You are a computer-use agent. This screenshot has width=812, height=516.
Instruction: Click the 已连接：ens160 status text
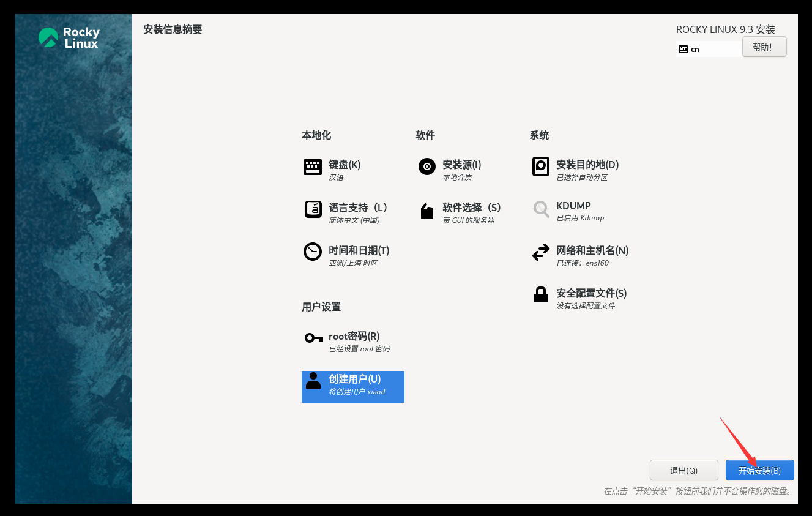(x=583, y=263)
